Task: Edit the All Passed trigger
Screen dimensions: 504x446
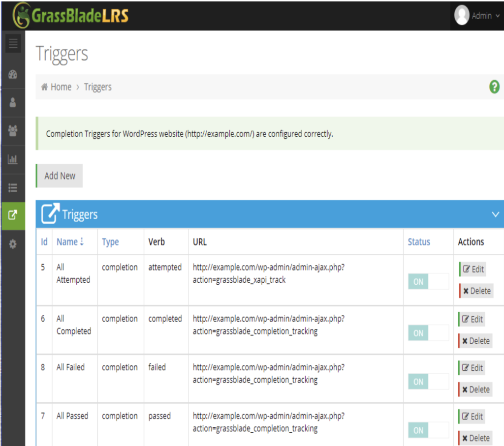Action: pyautogui.click(x=472, y=416)
